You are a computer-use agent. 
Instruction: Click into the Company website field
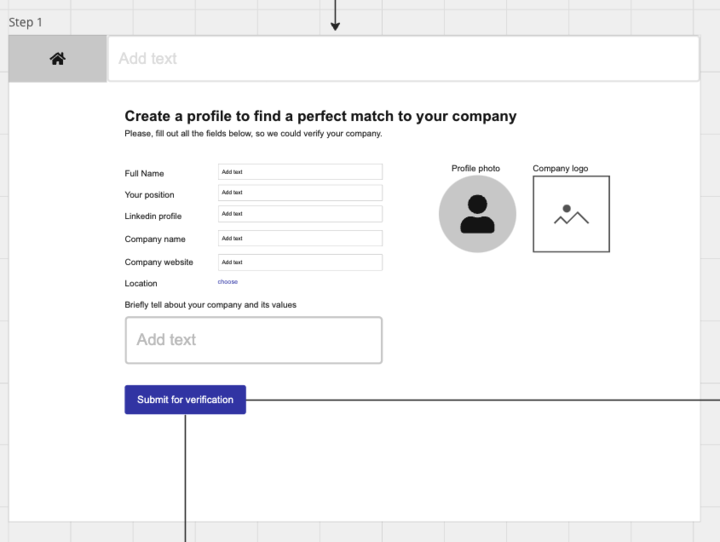pos(300,262)
